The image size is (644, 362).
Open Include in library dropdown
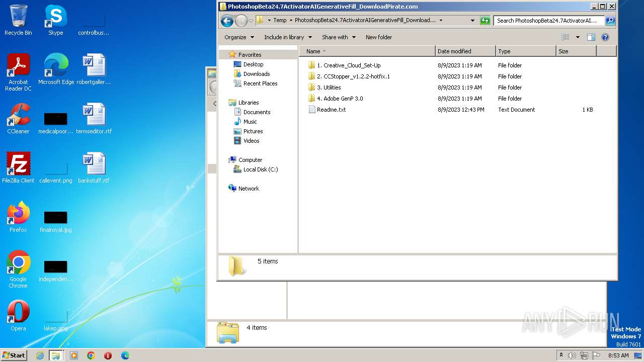(288, 37)
